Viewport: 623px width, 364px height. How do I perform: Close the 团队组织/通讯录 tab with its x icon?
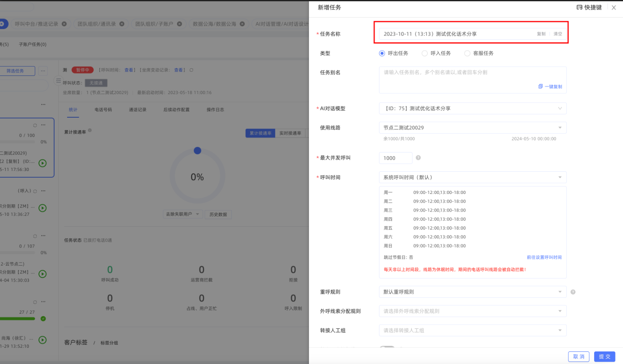click(122, 24)
